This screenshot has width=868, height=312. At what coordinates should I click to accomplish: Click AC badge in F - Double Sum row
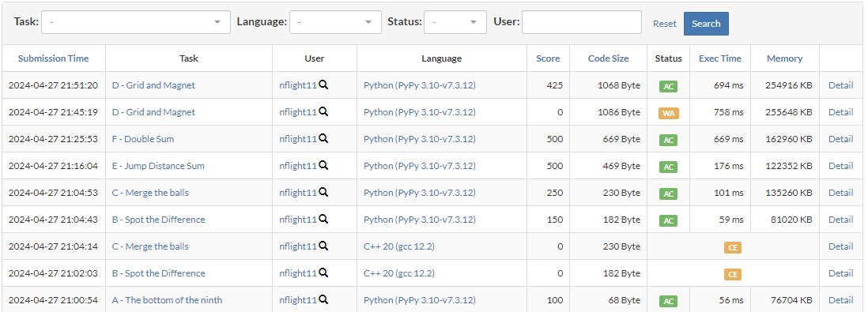668,140
